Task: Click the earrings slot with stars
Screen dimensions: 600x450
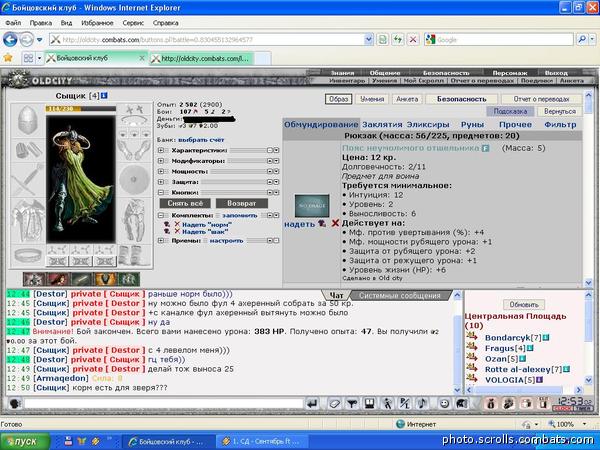Action: tap(134, 109)
